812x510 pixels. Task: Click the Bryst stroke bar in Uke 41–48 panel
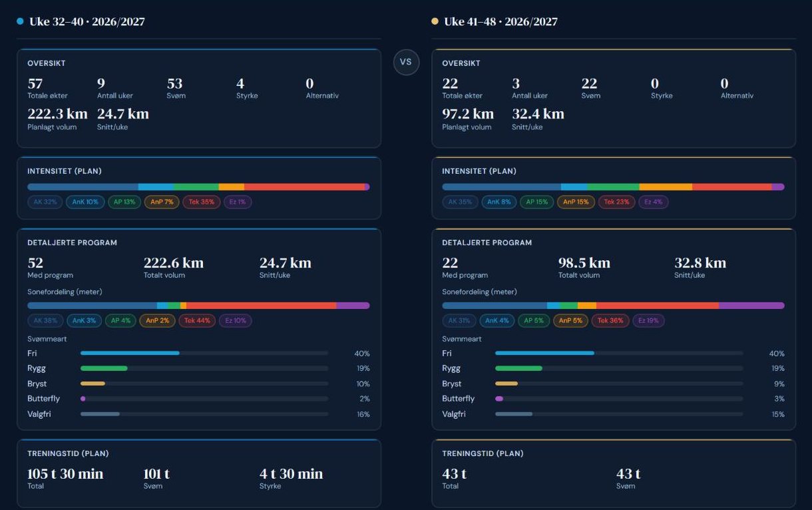pyautogui.click(x=619, y=383)
